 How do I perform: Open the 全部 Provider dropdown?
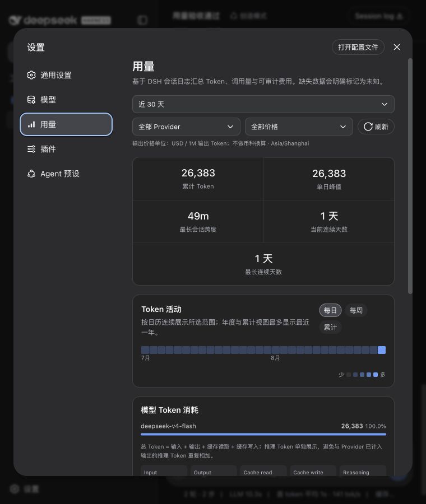[x=186, y=127]
